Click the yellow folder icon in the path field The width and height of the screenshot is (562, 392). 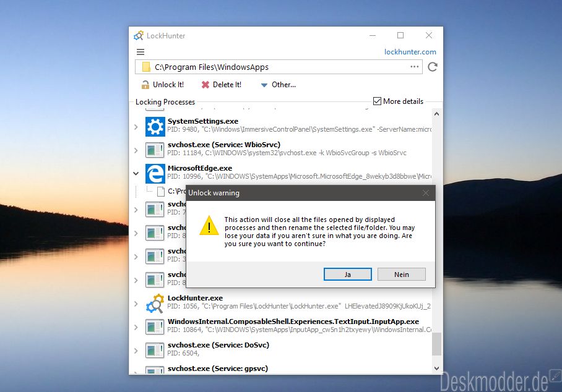pos(146,67)
